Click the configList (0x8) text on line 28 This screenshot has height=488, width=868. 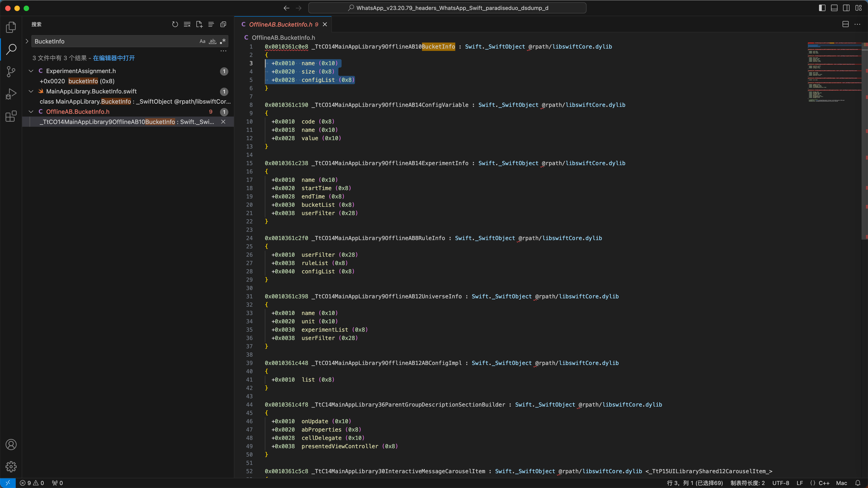click(327, 271)
